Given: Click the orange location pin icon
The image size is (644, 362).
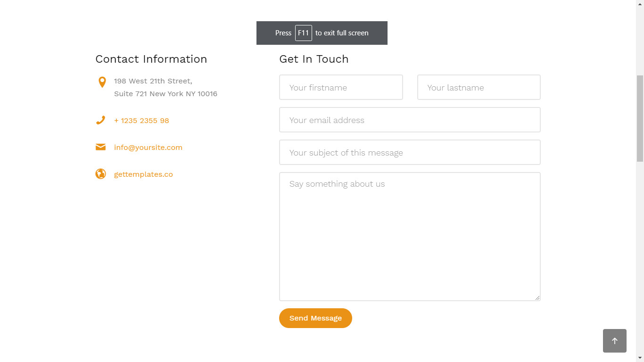Looking at the screenshot, I should tap(102, 82).
